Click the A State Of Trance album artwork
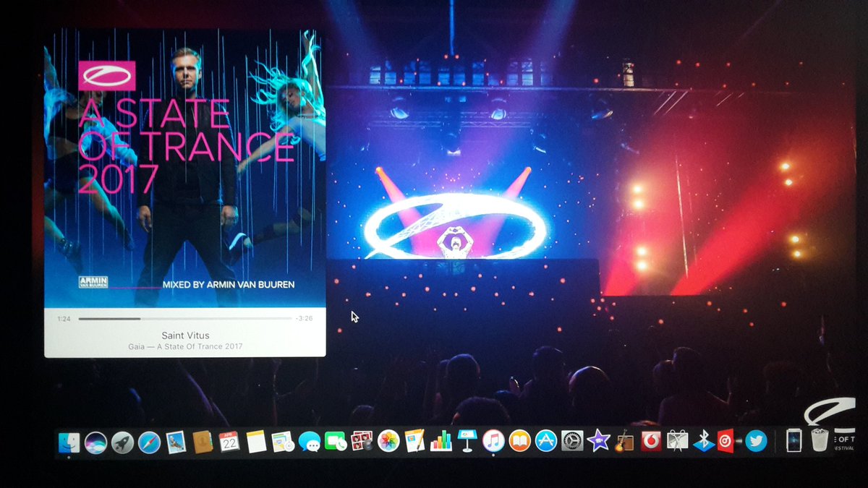 pos(185,168)
